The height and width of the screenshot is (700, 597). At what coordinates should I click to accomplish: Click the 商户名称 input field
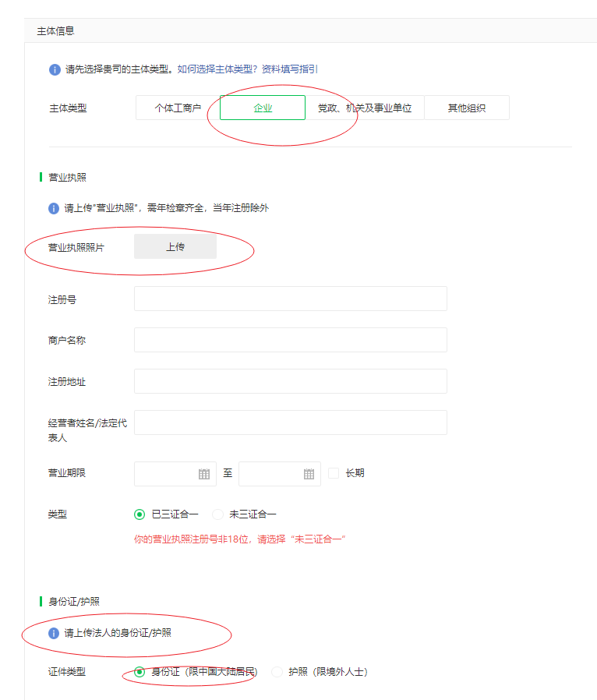pos(291,340)
